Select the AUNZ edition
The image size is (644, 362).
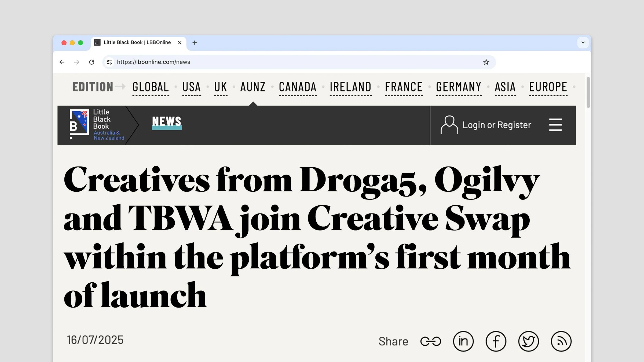(253, 87)
